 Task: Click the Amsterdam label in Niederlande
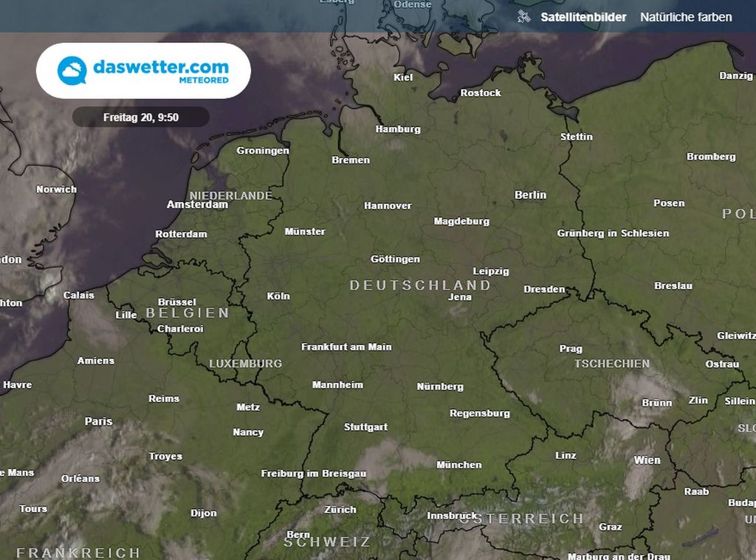[197, 205]
